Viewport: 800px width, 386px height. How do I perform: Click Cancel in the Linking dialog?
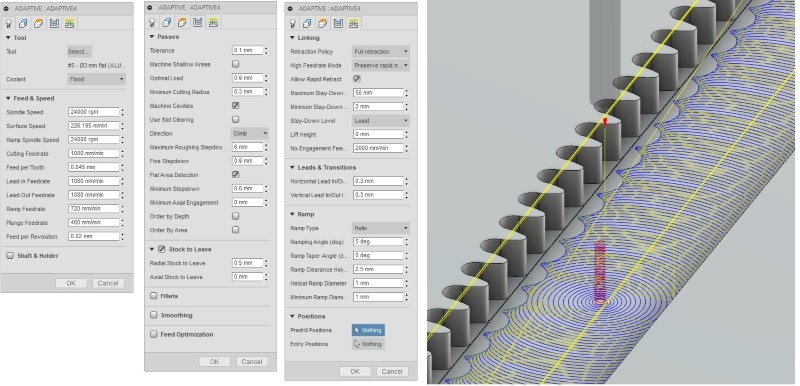[x=392, y=371]
